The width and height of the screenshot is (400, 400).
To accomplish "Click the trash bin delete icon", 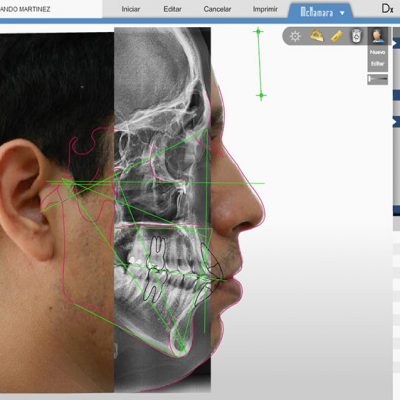I will coord(356,36).
